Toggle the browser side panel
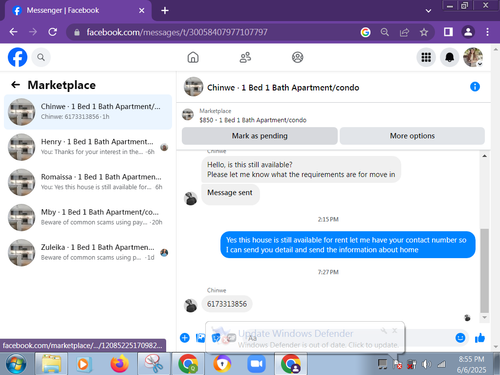This screenshot has height=375, width=500. click(448, 32)
